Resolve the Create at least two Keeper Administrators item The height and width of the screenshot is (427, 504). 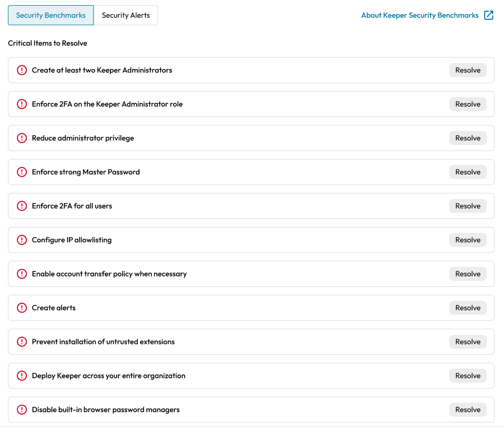tap(468, 70)
